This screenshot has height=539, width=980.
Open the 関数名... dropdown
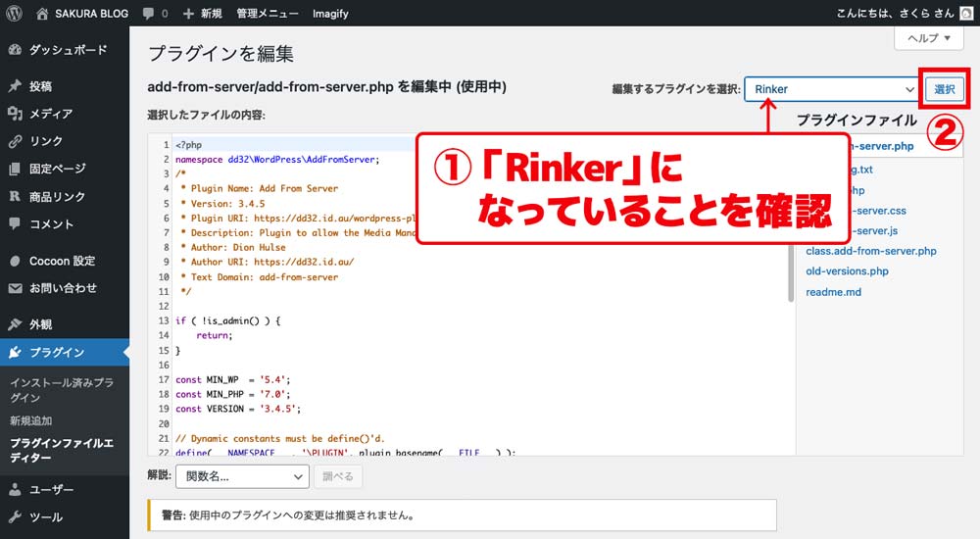(242, 476)
